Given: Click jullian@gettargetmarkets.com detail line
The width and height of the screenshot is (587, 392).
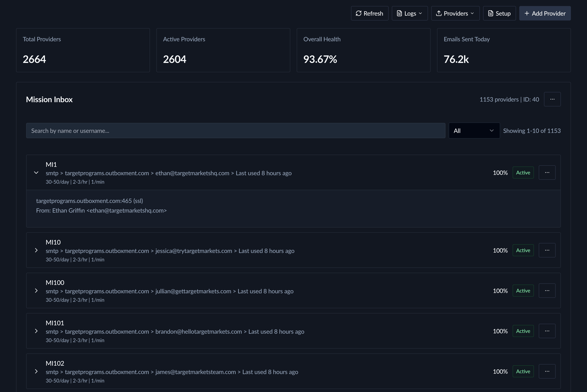Looking at the screenshot, I should [x=170, y=291].
